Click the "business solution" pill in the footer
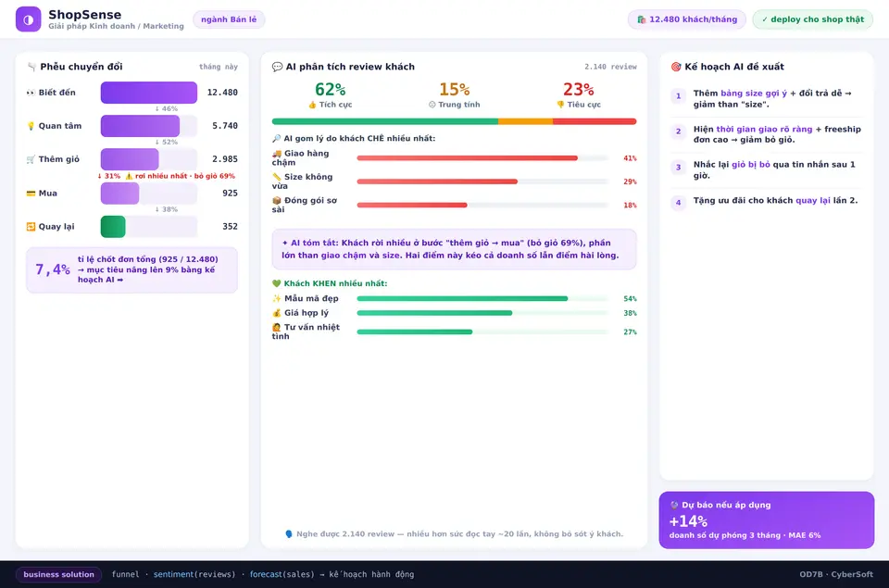889x588 pixels. [59, 574]
